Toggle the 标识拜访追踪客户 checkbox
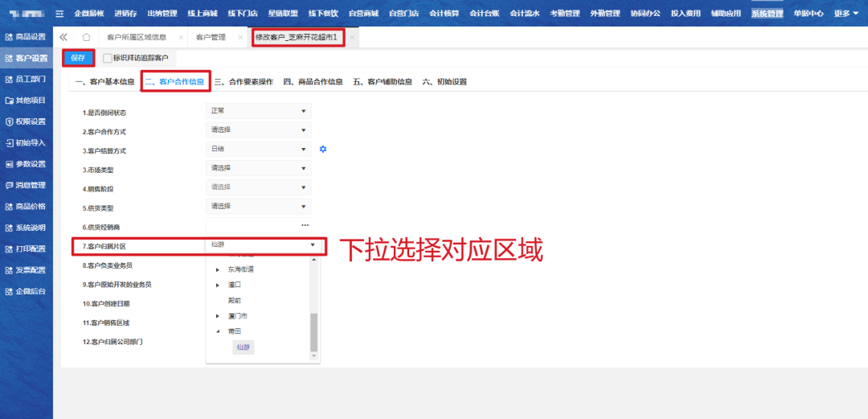The image size is (868, 419). [108, 58]
